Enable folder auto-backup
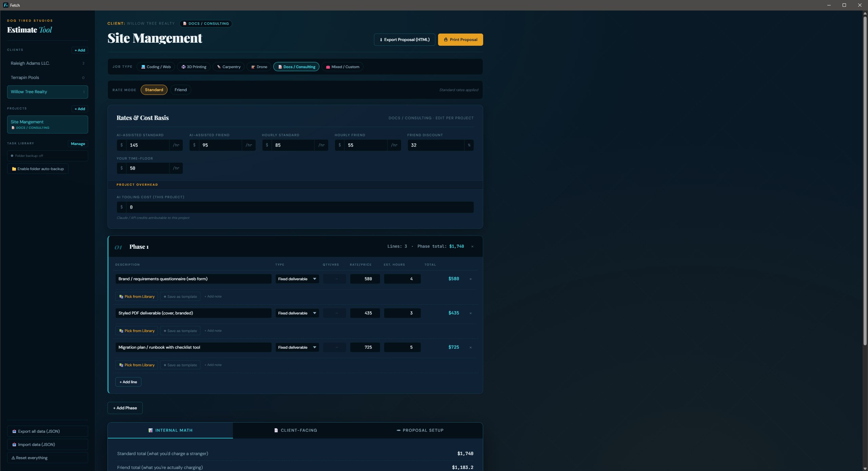 (x=38, y=169)
